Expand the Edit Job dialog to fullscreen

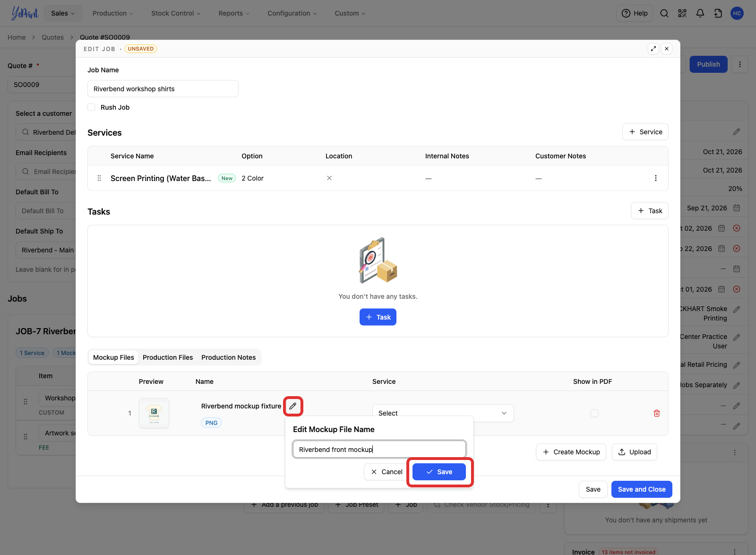click(653, 49)
